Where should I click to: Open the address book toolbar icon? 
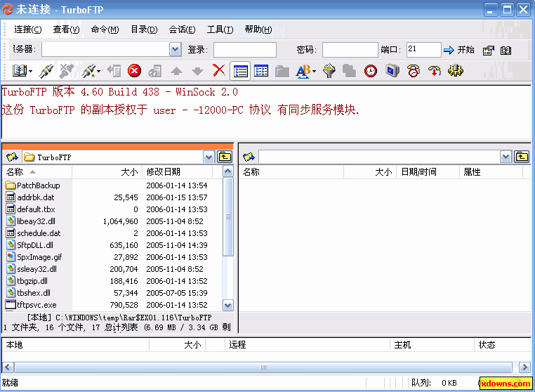click(x=20, y=71)
